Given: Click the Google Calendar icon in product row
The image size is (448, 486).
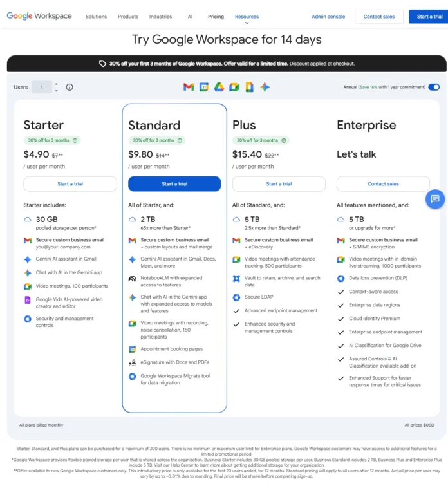Looking at the screenshot, I should point(203,87).
